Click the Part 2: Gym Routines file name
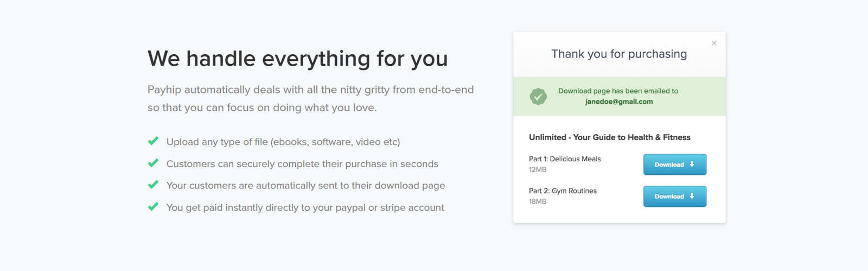The width and height of the screenshot is (868, 271). tap(563, 191)
